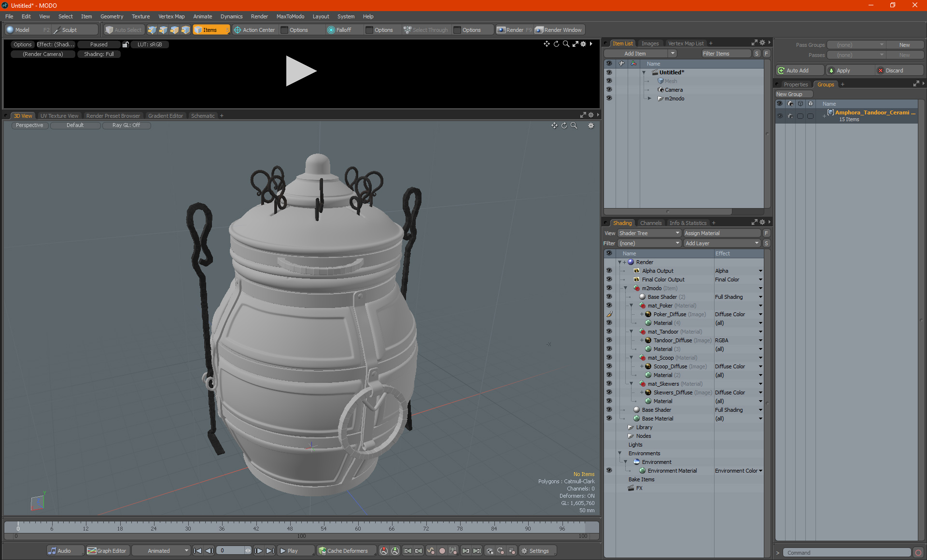
Task: Select Edges mode cube icon
Action: click(163, 30)
